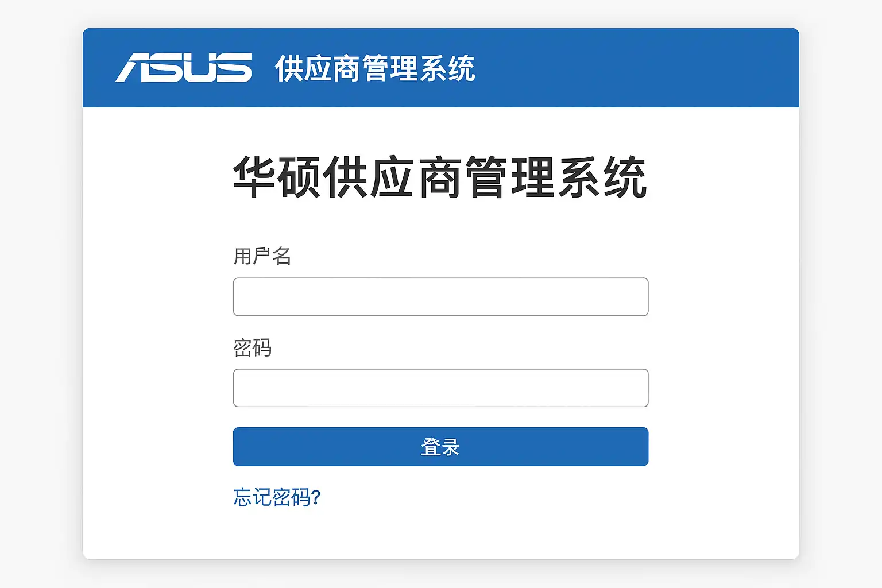882x588 pixels.
Task: Click the header title 供应商管理系统
Action: click(375, 69)
